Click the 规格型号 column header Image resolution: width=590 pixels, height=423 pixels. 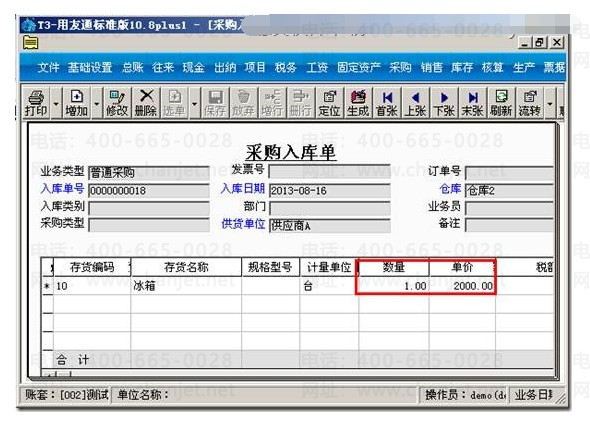coord(270,267)
